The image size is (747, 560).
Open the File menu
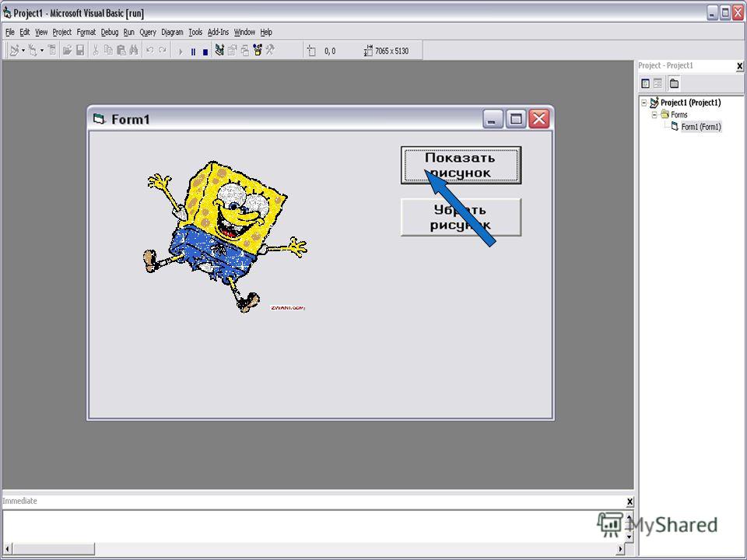tap(10, 33)
